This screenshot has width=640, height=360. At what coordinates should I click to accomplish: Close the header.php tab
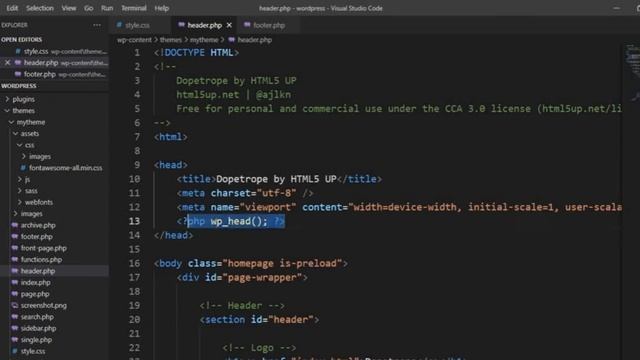click(229, 25)
